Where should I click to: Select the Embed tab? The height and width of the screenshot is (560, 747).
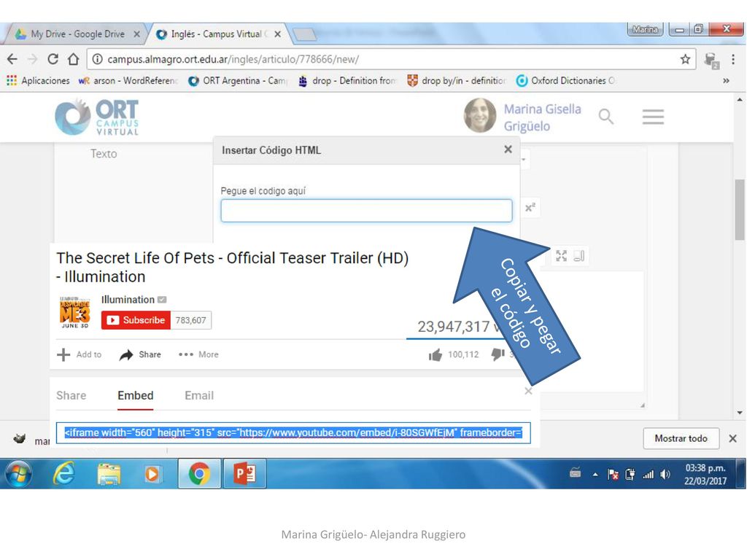(135, 395)
